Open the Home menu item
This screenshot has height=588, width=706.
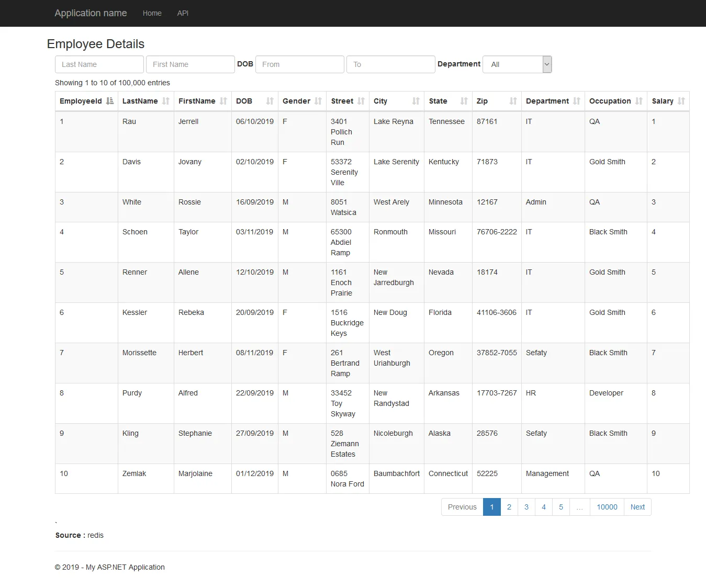152,13
